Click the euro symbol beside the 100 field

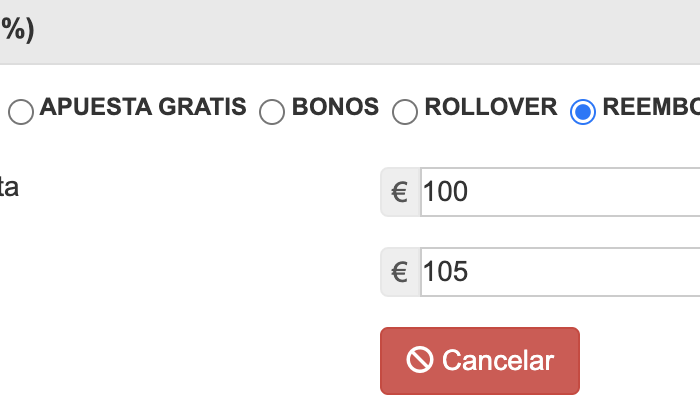[x=400, y=192]
